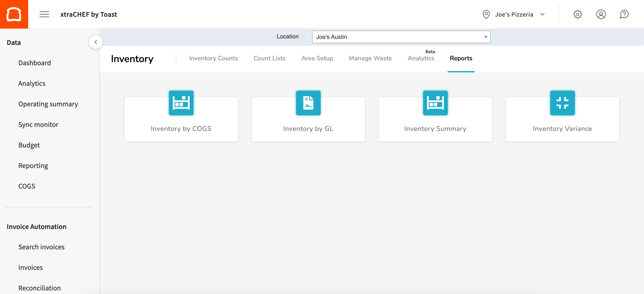Collapse the sidebar with the chevron arrow
This screenshot has width=644, height=294.
coord(96,42)
